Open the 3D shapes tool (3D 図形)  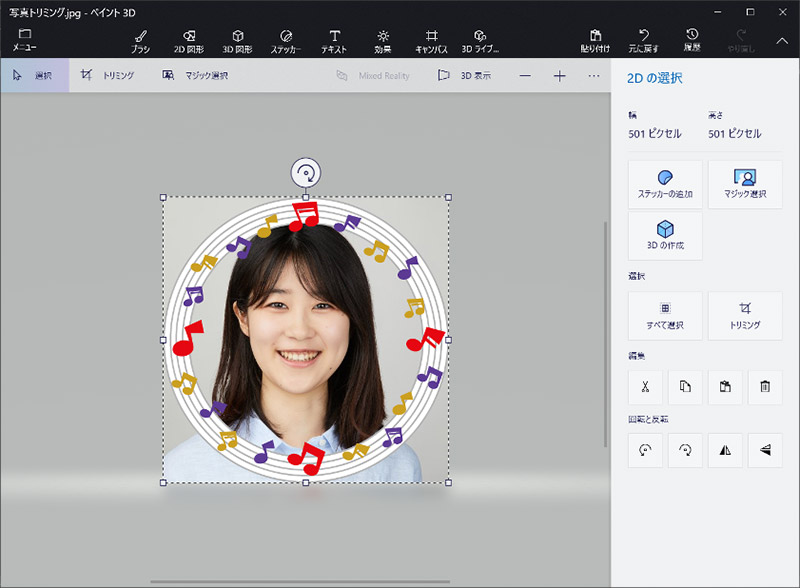pyautogui.click(x=238, y=40)
